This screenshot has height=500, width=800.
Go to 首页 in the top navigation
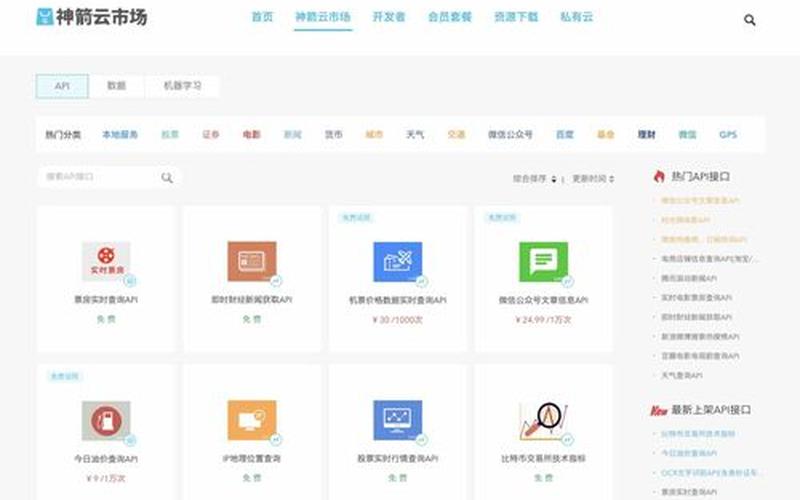coord(262,17)
